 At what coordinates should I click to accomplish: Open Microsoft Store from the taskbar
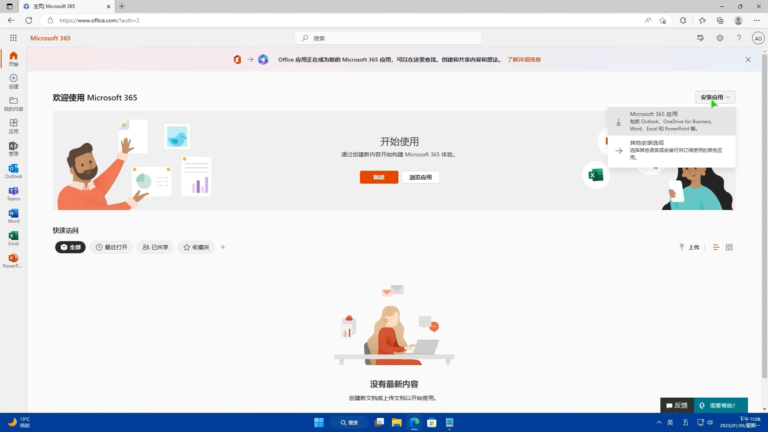[x=432, y=422]
